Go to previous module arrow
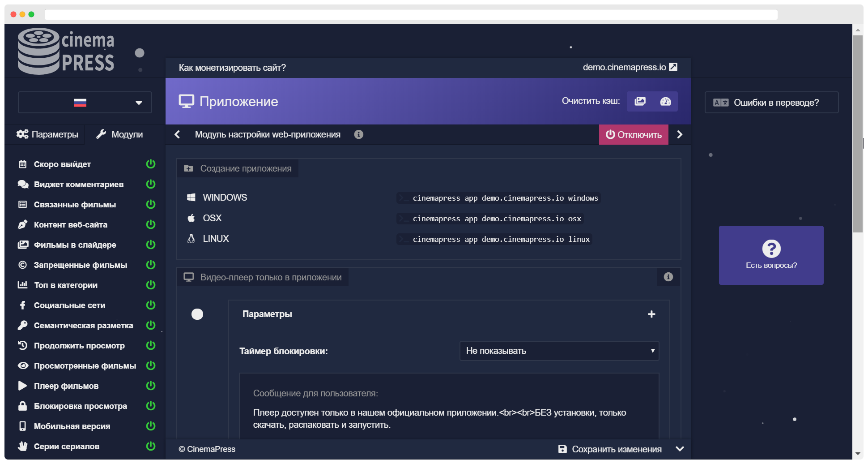The width and height of the screenshot is (868, 464). pyautogui.click(x=177, y=134)
